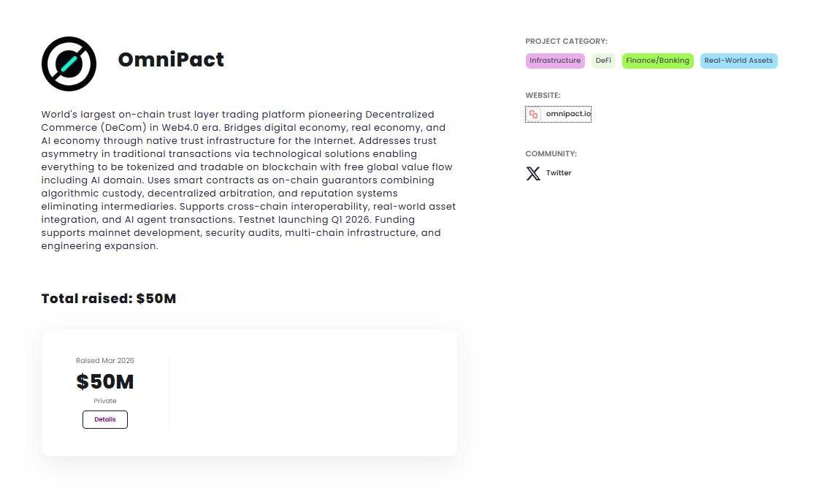Select the Infrastructure category tag
This screenshot has width=815, height=504.
point(555,61)
